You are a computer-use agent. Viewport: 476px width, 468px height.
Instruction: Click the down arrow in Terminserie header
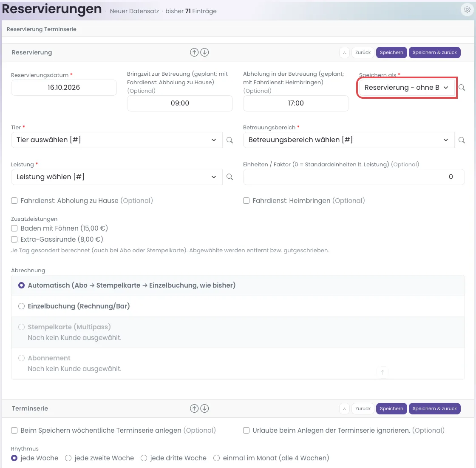[x=204, y=408]
